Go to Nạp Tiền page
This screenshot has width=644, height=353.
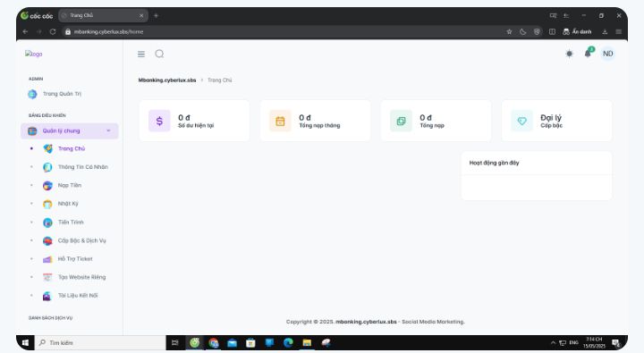pos(70,186)
